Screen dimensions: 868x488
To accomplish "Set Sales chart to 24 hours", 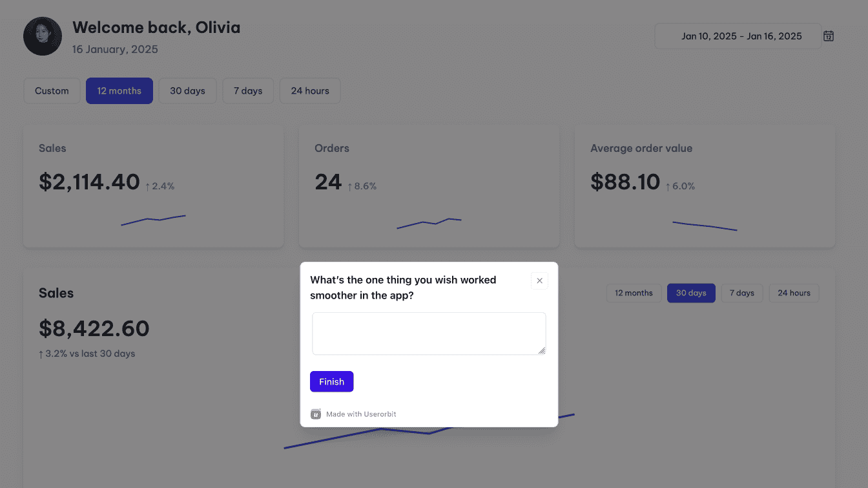I will pos(794,293).
